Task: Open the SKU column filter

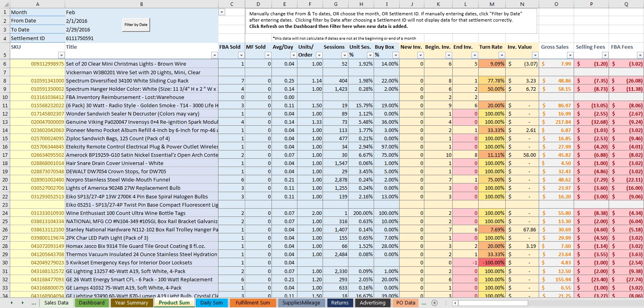Action: point(61,55)
